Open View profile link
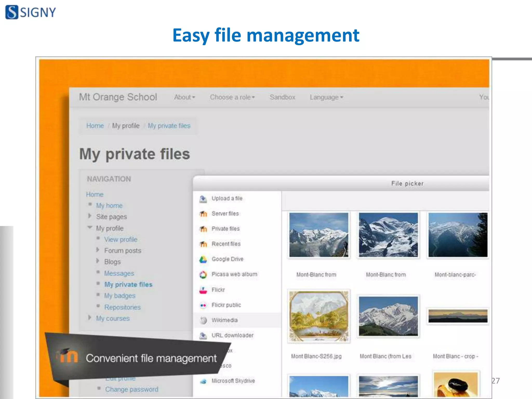 point(121,240)
